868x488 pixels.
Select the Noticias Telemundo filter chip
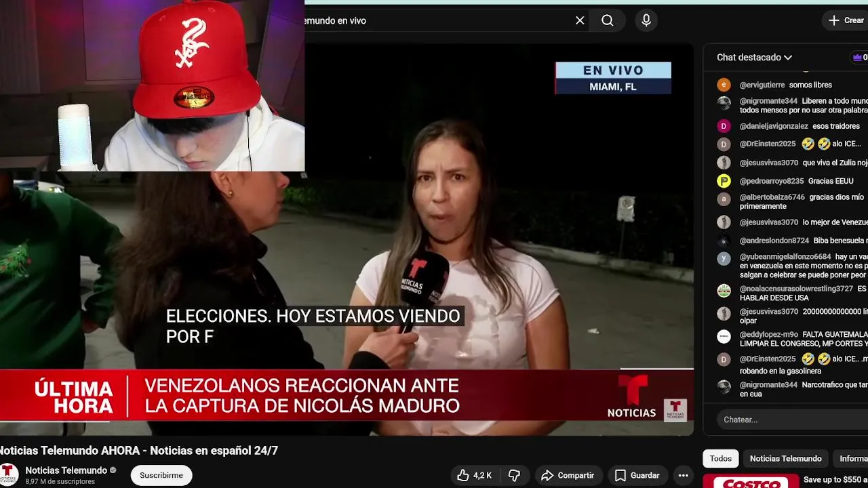785,459
